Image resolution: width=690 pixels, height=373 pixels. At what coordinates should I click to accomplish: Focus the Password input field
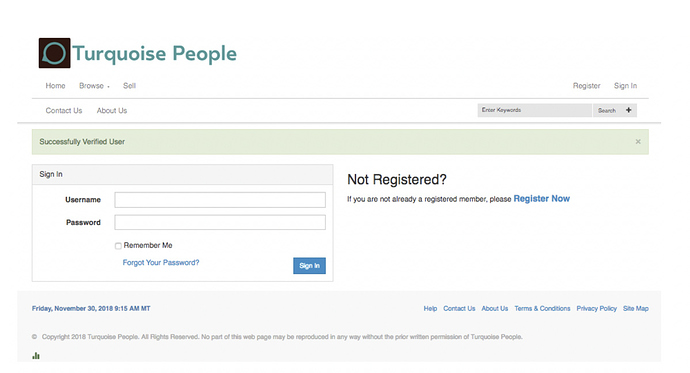pos(220,222)
